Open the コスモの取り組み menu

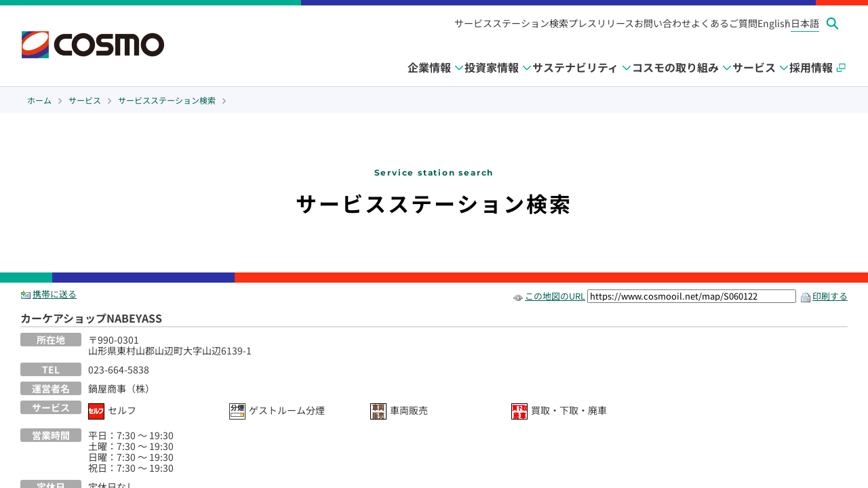681,68
